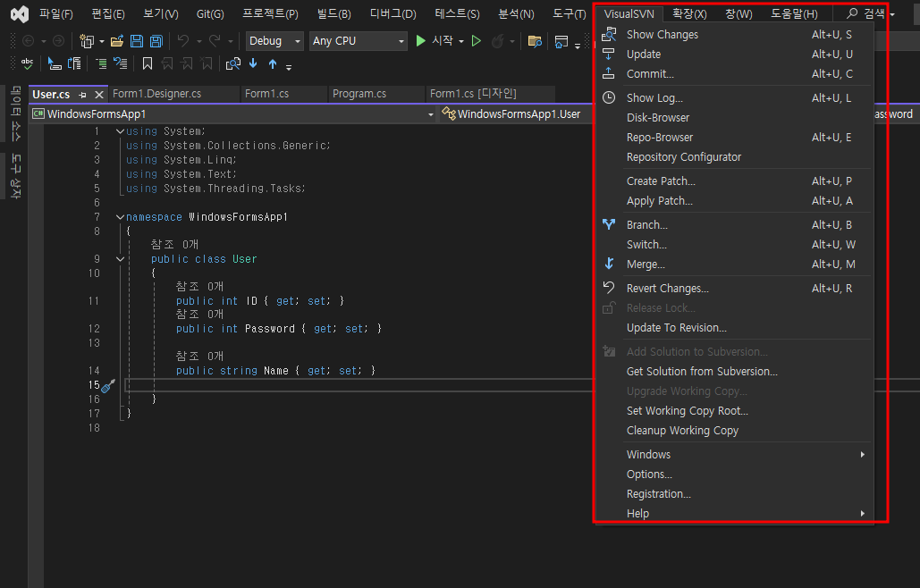This screenshot has height=588, width=920.
Task: Click the Save All double-disk icon
Action: tap(156, 41)
